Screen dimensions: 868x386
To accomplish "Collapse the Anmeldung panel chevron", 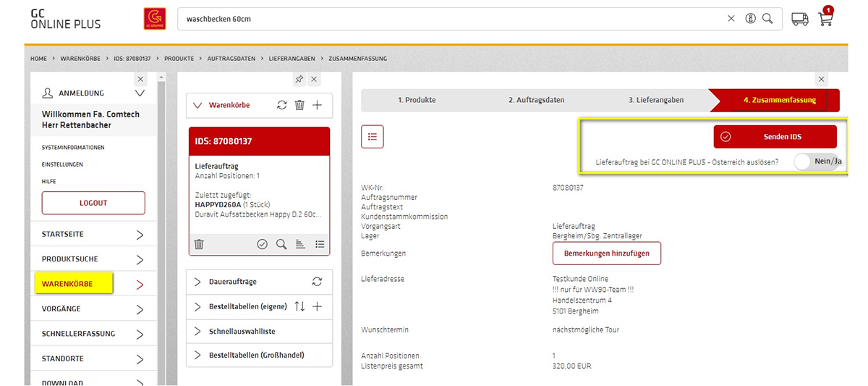I will tap(140, 93).
